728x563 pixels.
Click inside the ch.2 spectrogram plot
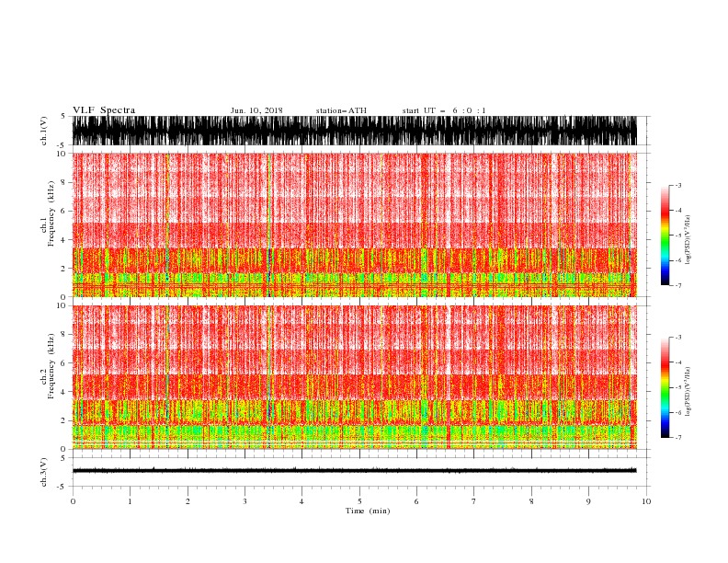[x=354, y=377]
